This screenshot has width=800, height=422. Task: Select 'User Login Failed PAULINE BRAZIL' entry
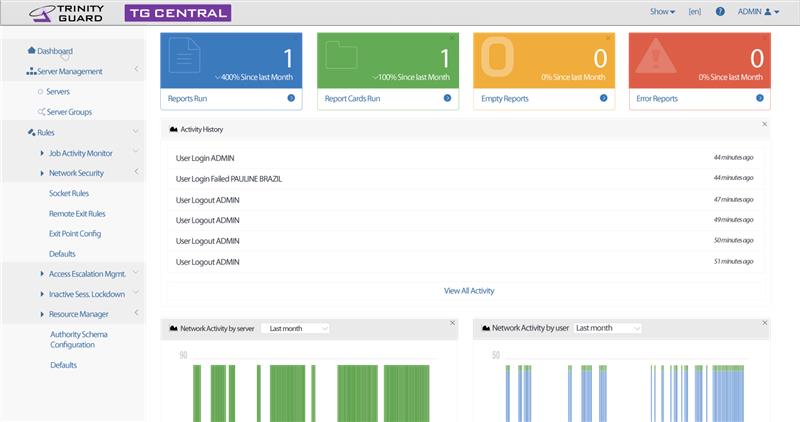click(464, 179)
